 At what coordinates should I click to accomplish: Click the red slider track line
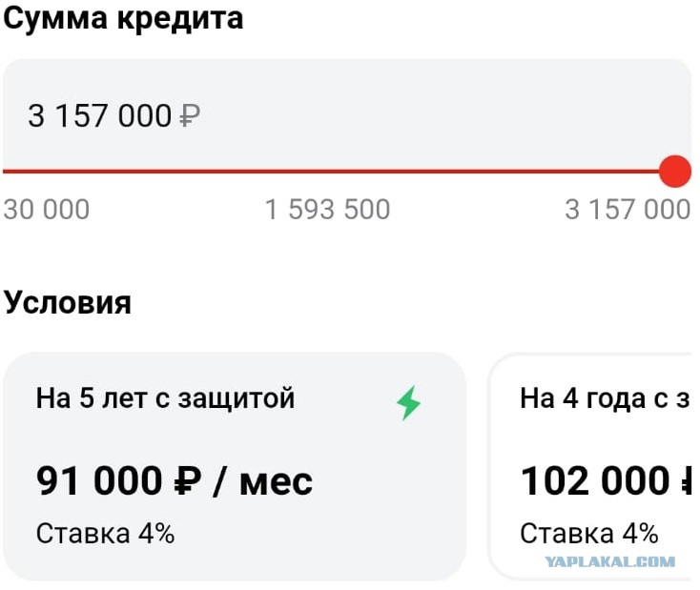[331, 172]
